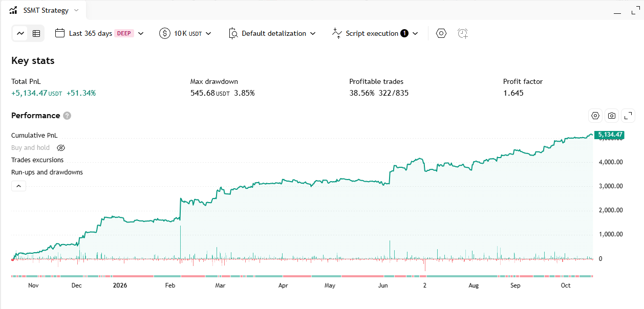Take a snapshot with the camera icon
Screen dimensions: 644x309
click(612, 116)
